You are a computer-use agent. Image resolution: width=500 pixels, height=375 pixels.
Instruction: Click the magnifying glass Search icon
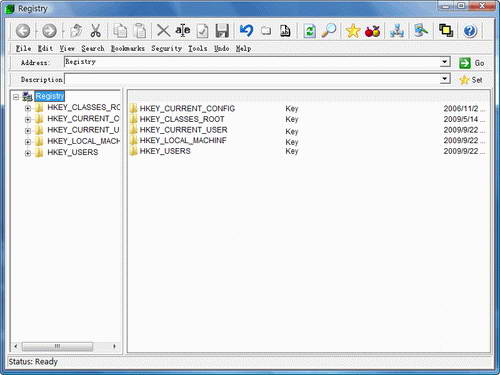(x=329, y=31)
